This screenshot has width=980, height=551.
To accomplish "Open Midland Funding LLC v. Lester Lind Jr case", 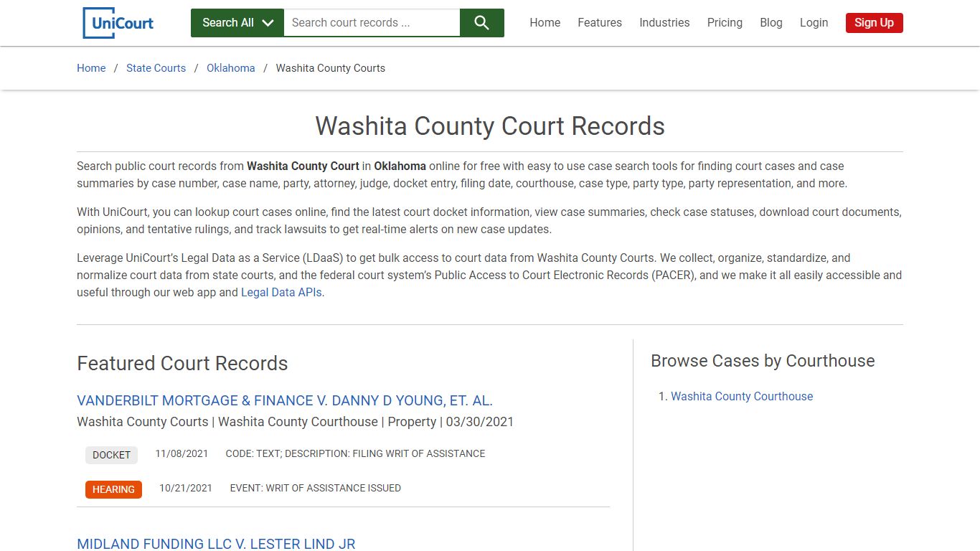I will [x=216, y=545].
